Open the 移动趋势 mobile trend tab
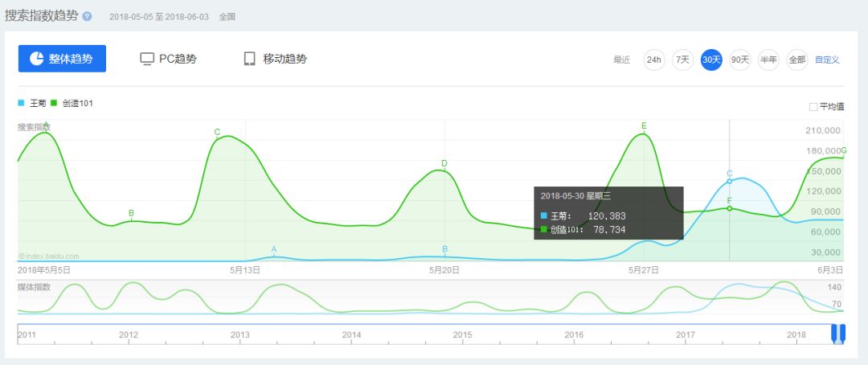 click(x=275, y=59)
